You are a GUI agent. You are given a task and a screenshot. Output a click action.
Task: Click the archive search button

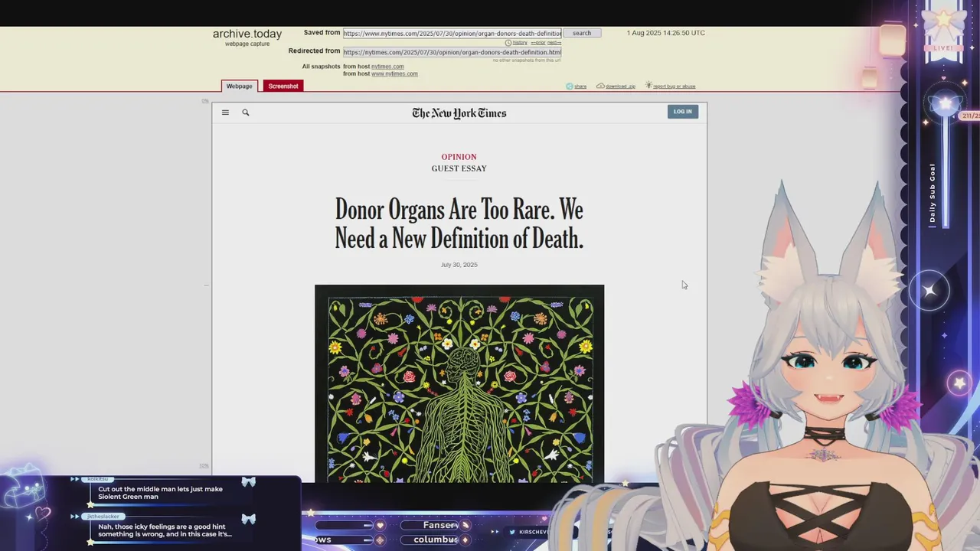click(x=582, y=33)
